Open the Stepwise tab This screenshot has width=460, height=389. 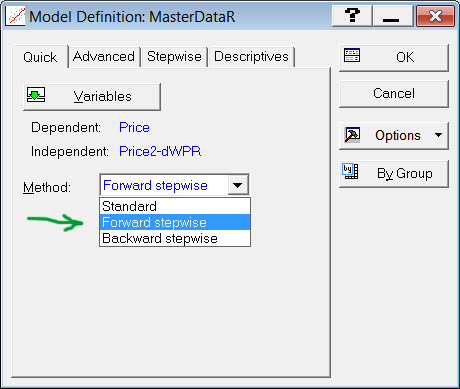(x=174, y=57)
